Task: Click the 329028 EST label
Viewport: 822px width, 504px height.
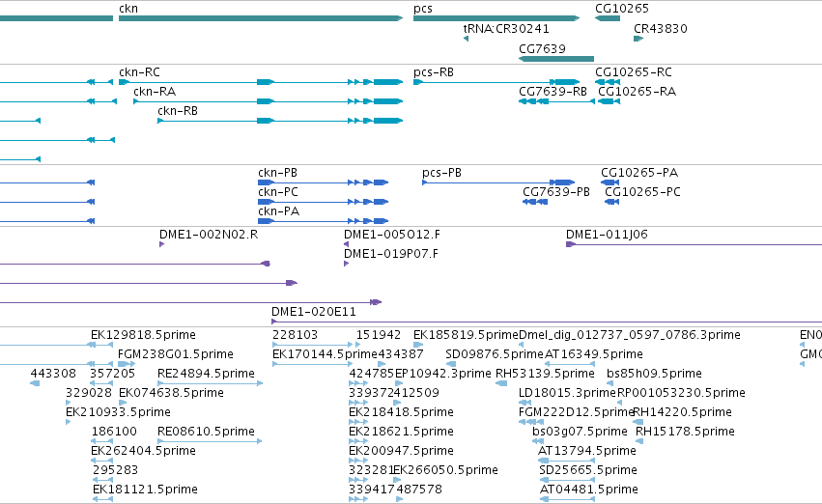Action: click(x=89, y=392)
